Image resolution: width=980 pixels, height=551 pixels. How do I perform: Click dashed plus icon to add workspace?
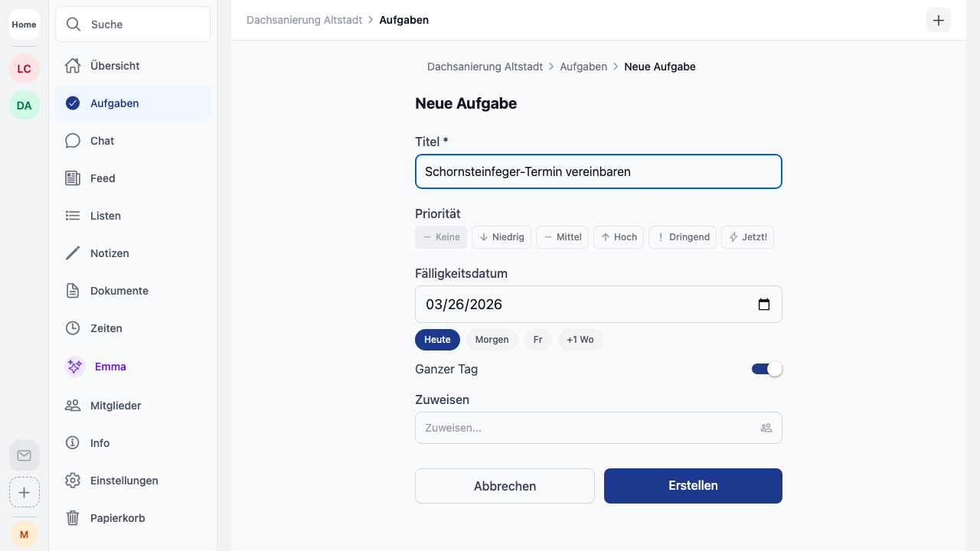click(x=24, y=492)
